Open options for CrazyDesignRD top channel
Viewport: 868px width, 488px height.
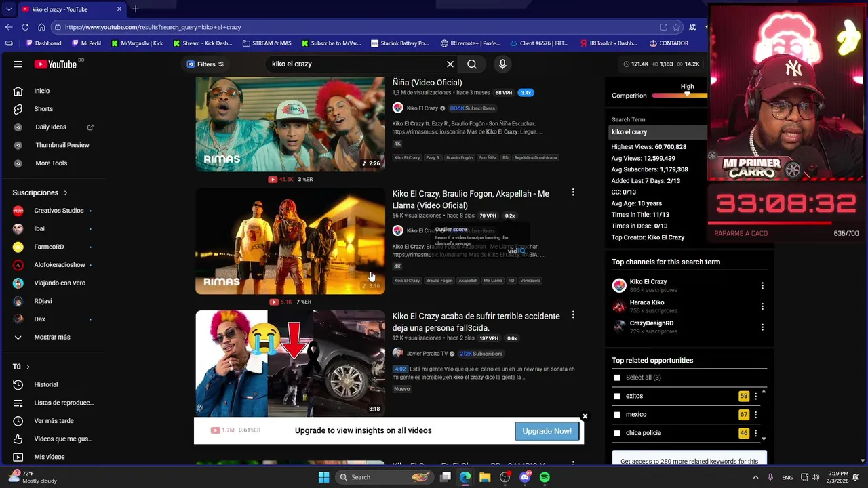pyautogui.click(x=762, y=327)
